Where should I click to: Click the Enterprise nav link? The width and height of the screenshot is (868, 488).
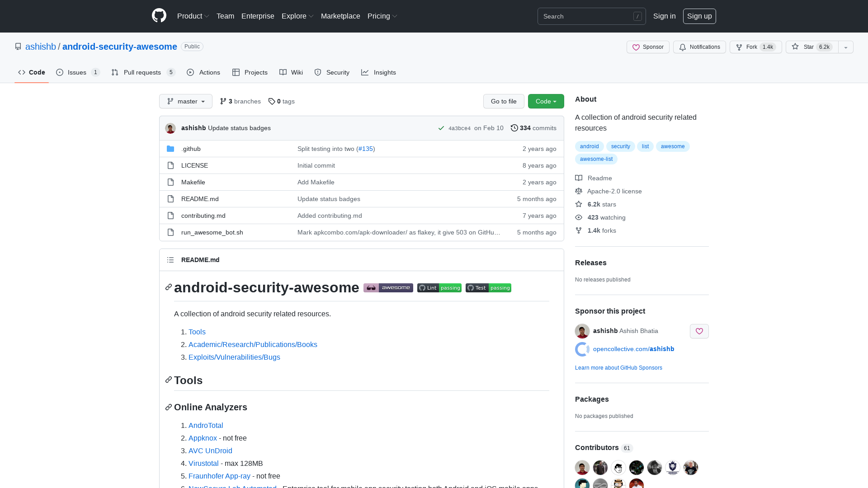pos(258,16)
